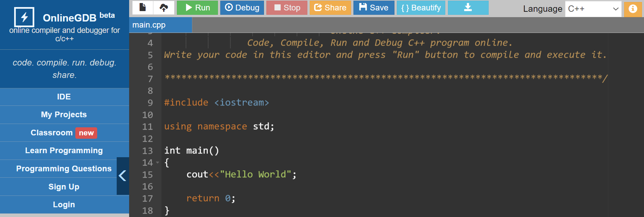Click the 'Write your code in this editor' comment
This screenshot has height=217, width=644.
pos(385,55)
